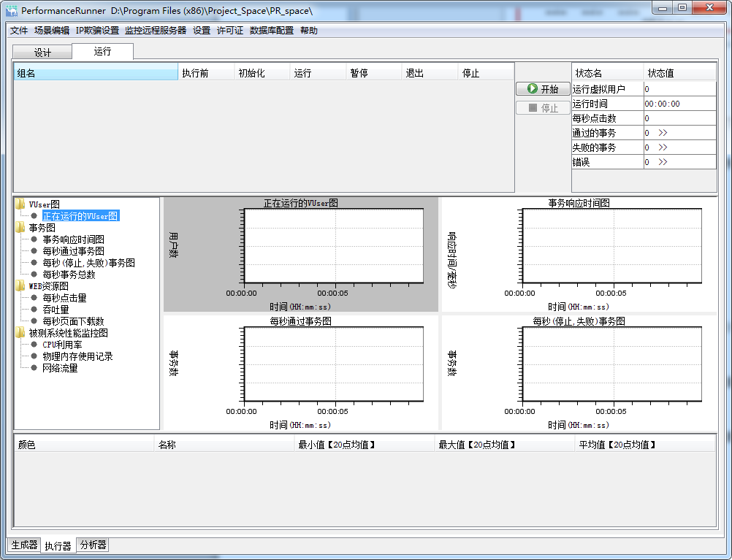
Task: Select CPU利用率 tree item
Action: coord(62,345)
